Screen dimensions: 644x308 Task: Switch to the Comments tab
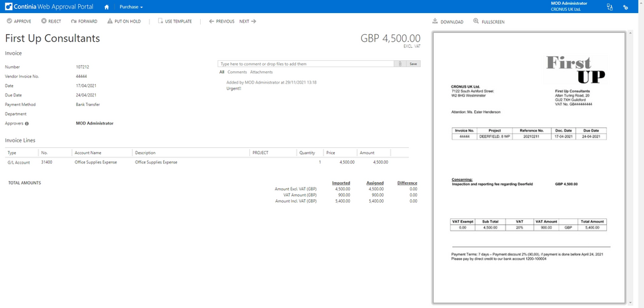coord(237,72)
